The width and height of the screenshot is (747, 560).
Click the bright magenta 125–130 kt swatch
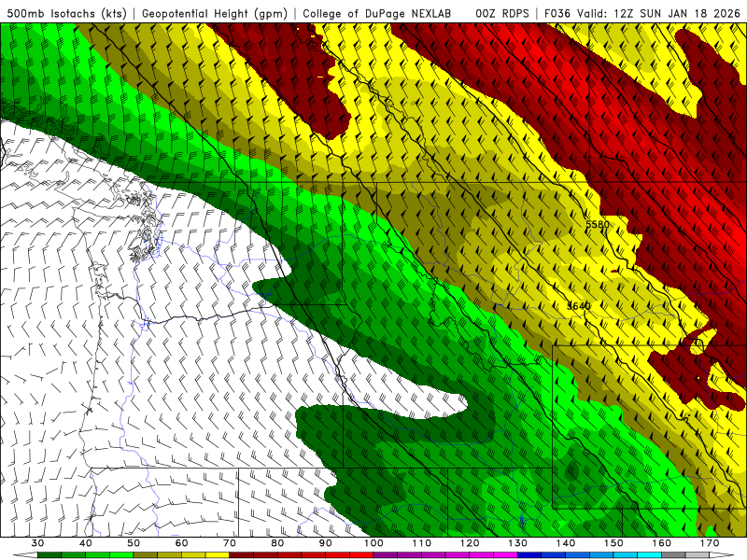pos(505,555)
